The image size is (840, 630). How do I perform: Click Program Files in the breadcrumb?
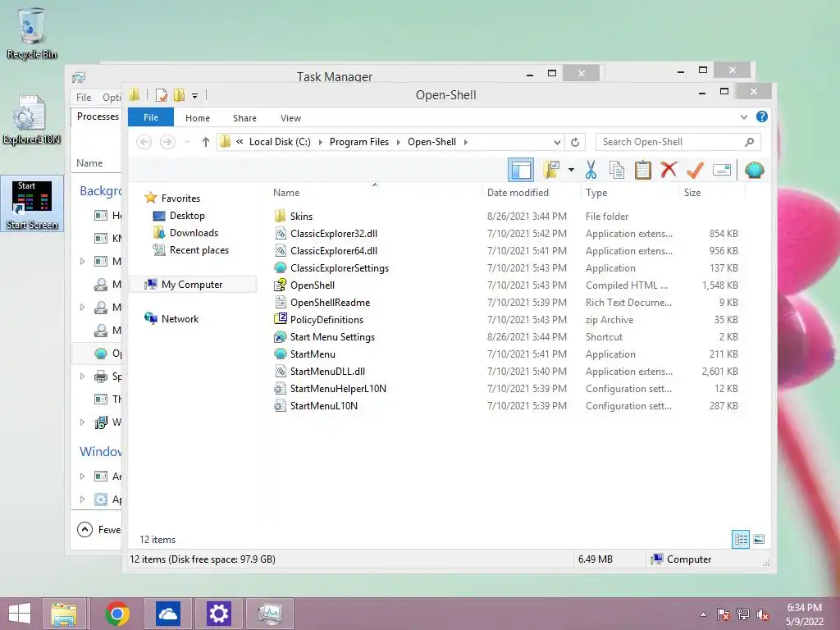tap(359, 142)
